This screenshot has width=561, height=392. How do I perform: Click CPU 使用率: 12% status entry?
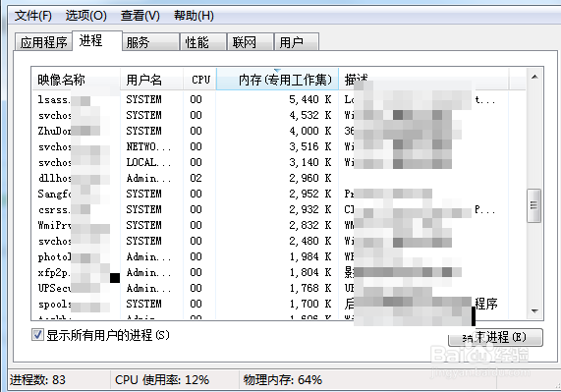(x=162, y=380)
